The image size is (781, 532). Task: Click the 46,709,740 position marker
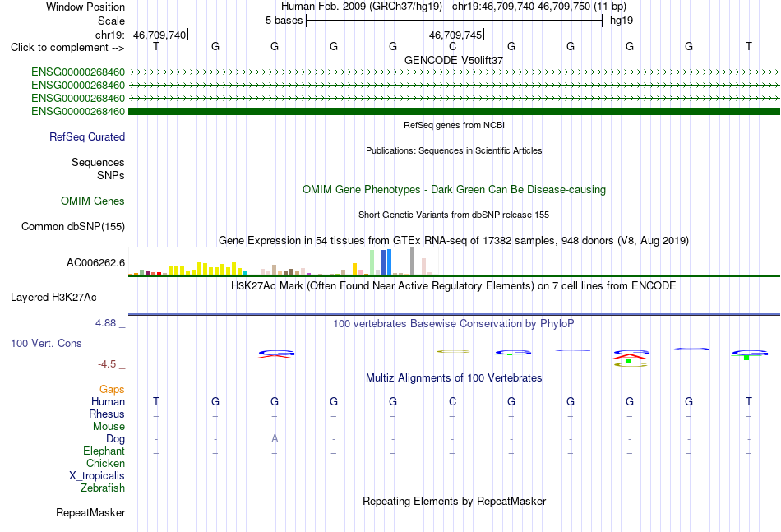click(159, 35)
